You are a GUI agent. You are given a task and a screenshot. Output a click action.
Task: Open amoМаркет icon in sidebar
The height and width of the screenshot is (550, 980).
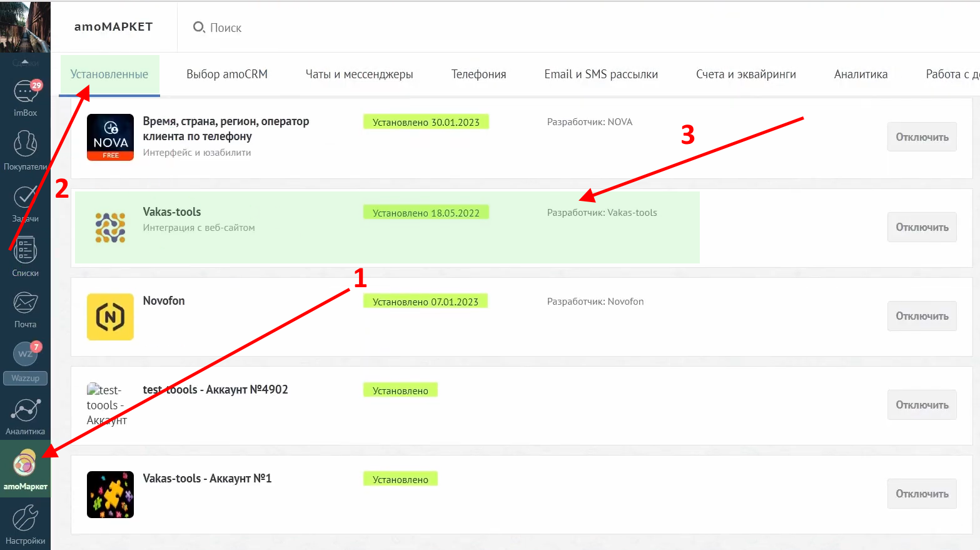coord(25,464)
